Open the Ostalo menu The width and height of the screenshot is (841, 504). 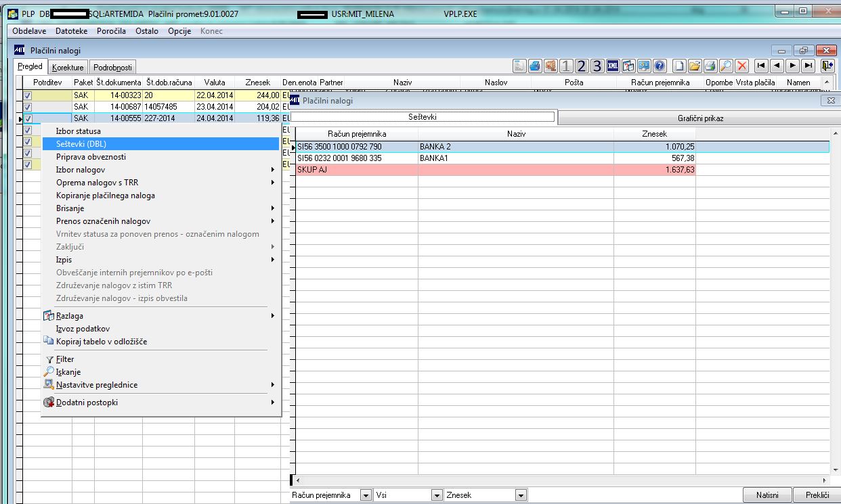[147, 31]
